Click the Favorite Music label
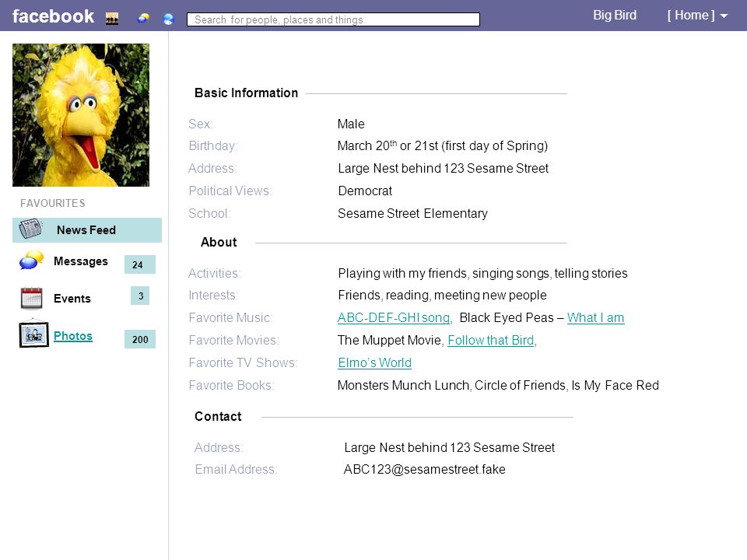The image size is (747, 560). tap(230, 317)
